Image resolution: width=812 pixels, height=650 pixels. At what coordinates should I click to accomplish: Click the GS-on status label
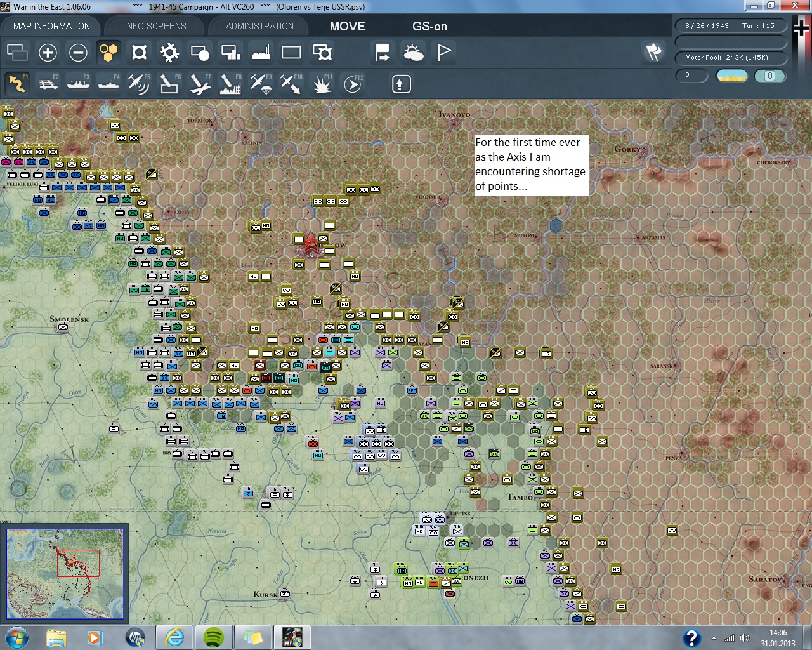tap(429, 26)
